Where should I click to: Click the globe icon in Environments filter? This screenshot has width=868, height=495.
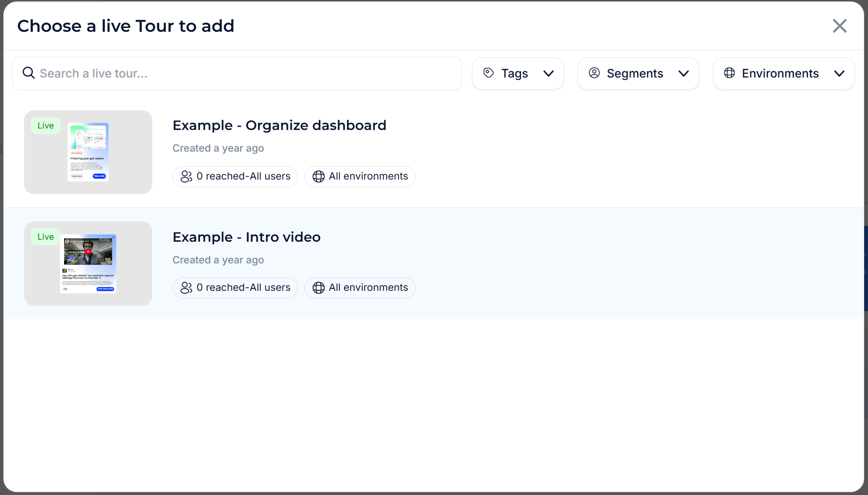[729, 73]
